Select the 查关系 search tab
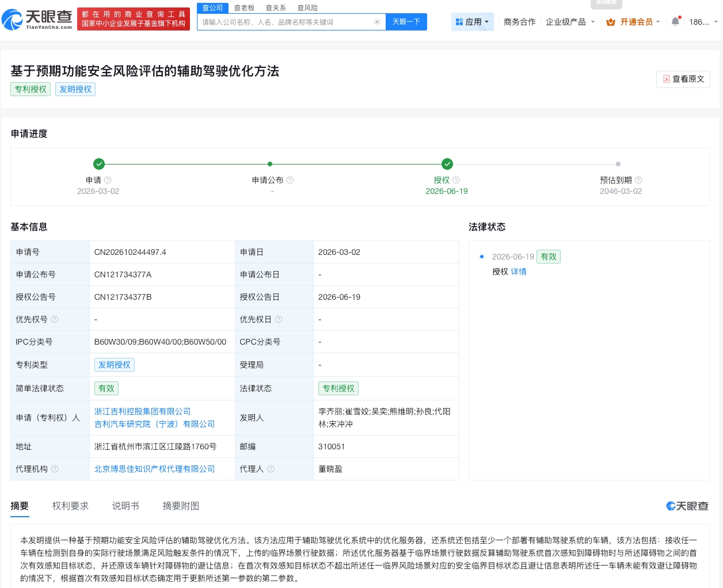 [x=276, y=8]
